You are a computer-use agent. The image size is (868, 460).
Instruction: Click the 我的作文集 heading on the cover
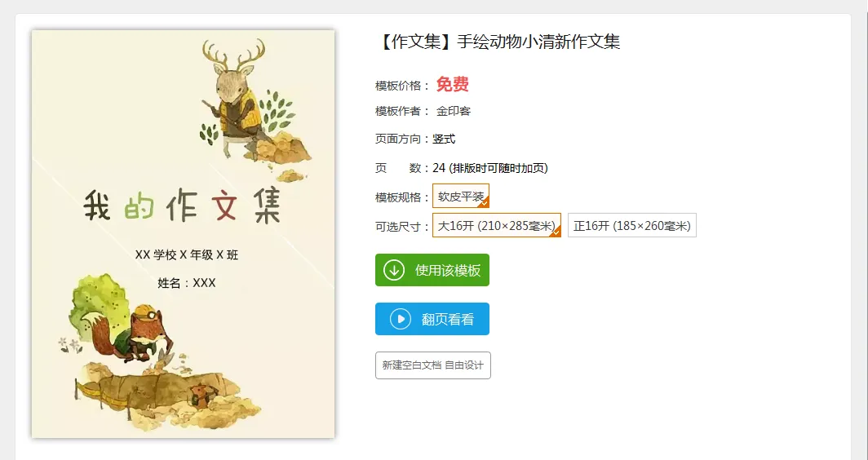183,206
